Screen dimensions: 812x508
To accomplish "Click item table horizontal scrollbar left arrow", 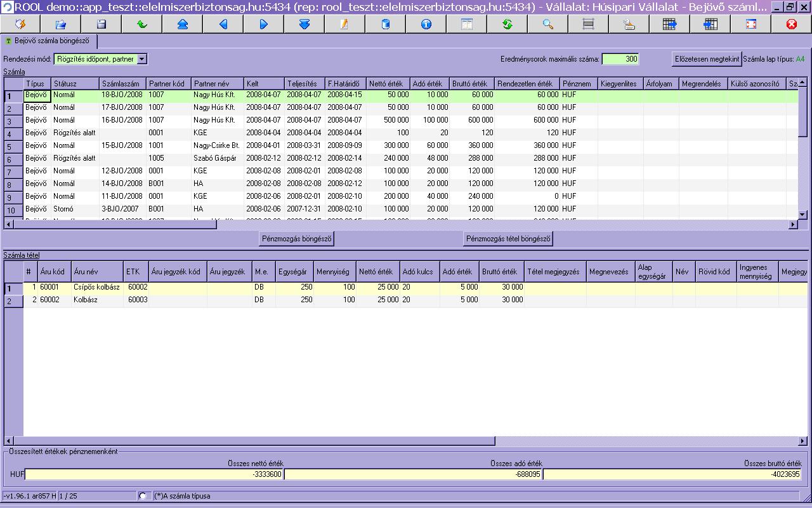I will [x=9, y=441].
